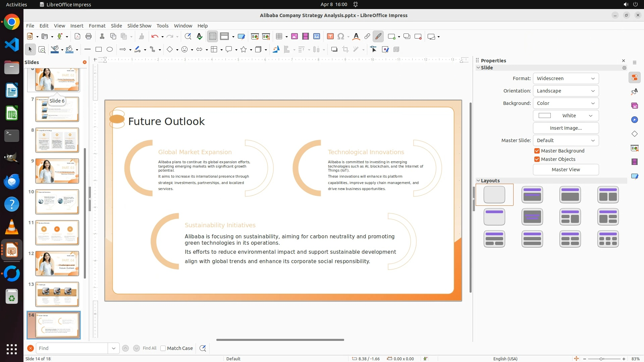Screen dimensions: 644x362
Task: Open the Master Slide dropdown
Action: (x=566, y=140)
